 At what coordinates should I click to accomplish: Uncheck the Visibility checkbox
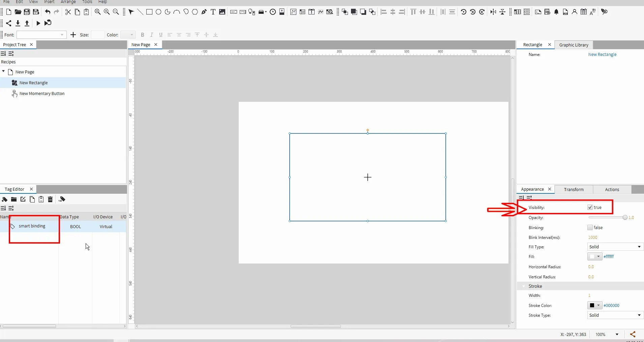(590, 208)
